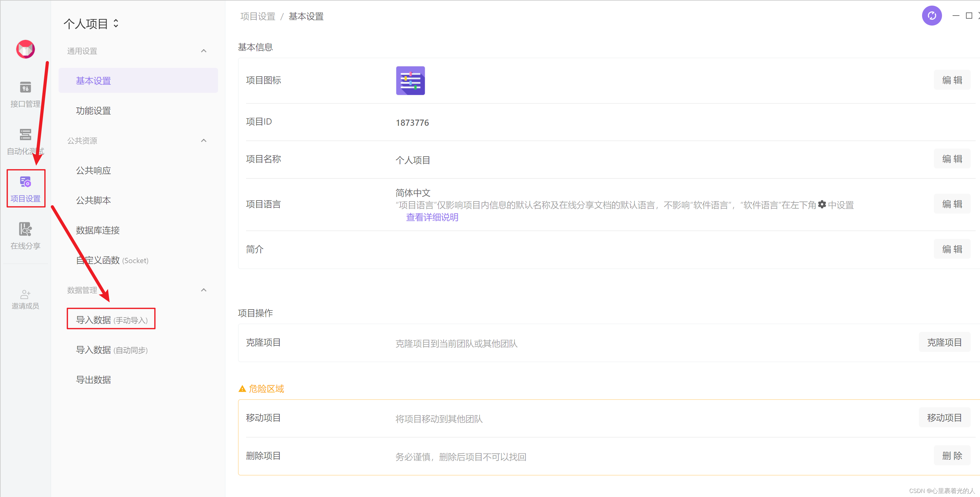This screenshot has width=980, height=497.
Task: Edit the 简介 row
Action: coord(952,249)
